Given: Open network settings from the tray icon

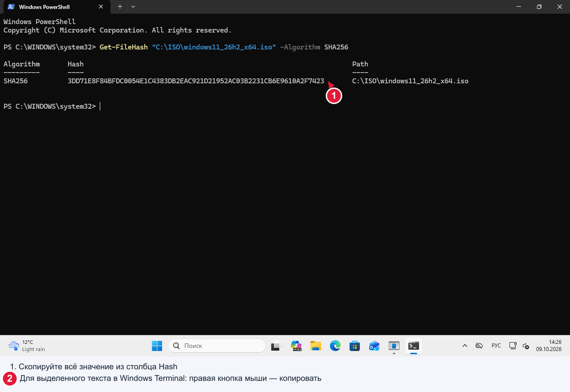Looking at the screenshot, I should pyautogui.click(x=513, y=346).
